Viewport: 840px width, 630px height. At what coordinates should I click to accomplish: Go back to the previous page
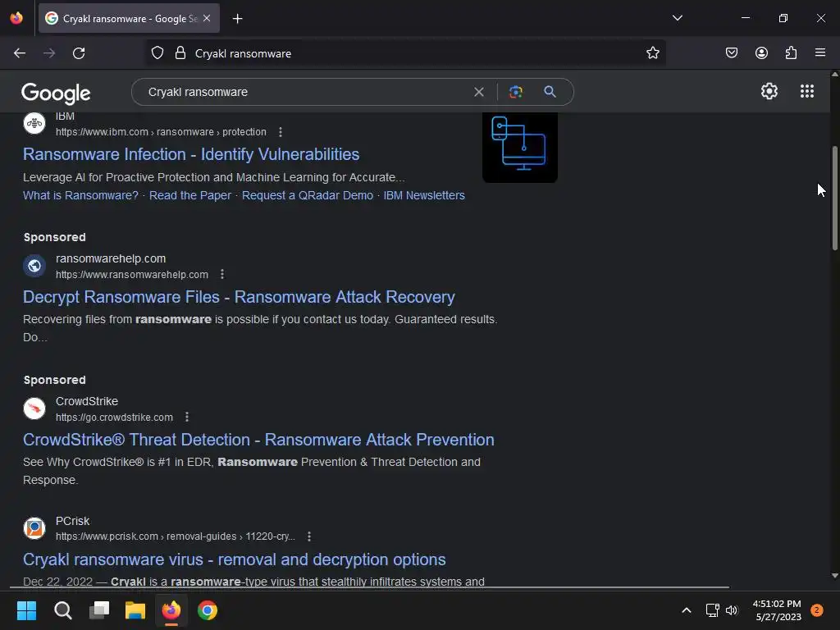(x=20, y=53)
